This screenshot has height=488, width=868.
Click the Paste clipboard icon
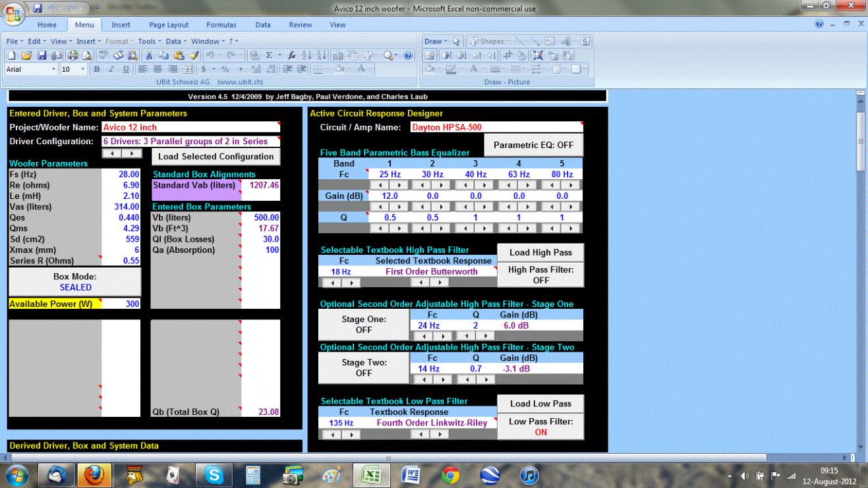[179, 55]
